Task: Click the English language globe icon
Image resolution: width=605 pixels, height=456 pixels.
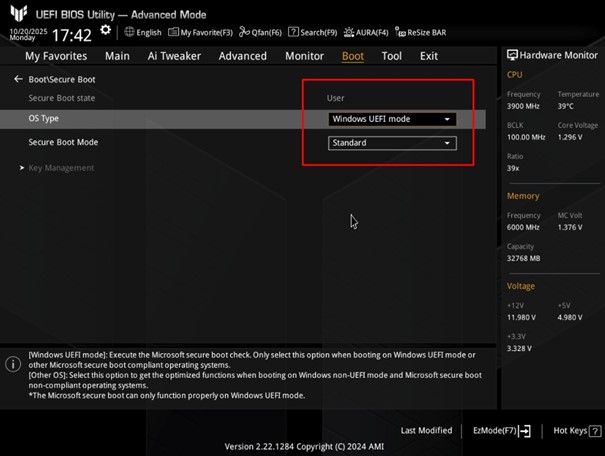Action: (130, 32)
